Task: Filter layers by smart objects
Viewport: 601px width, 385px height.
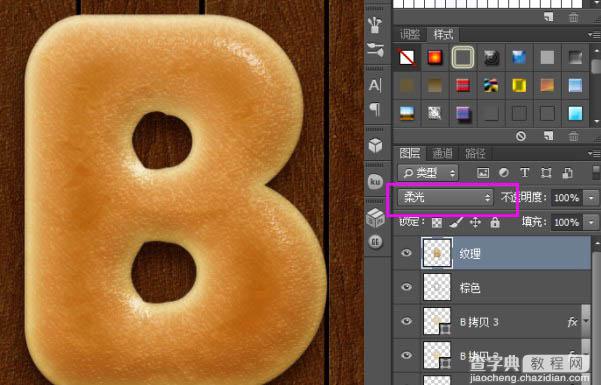Action: click(567, 173)
